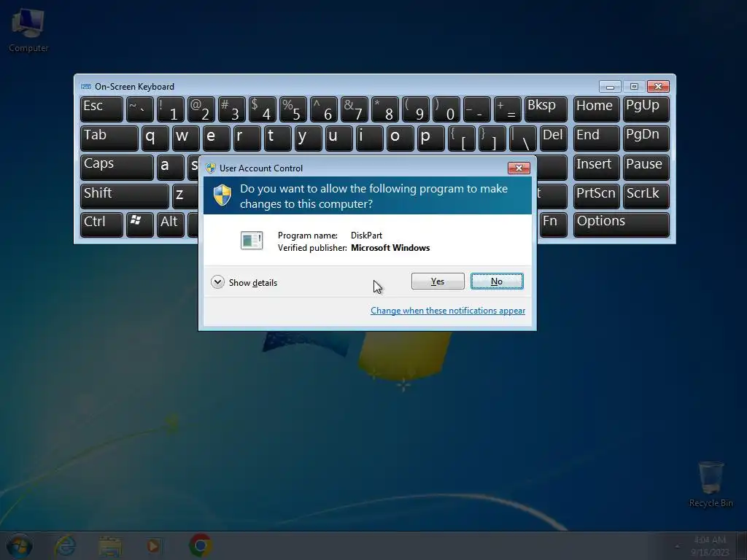
Task: Click the p key on keyboard
Action: pyautogui.click(x=431, y=138)
